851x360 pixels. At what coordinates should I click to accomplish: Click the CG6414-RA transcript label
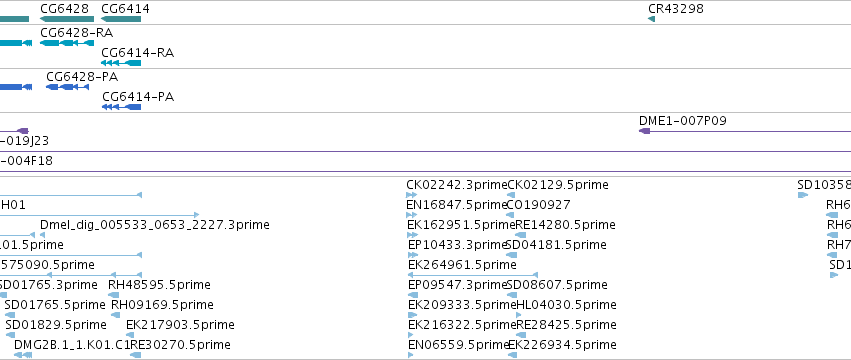click(x=137, y=53)
